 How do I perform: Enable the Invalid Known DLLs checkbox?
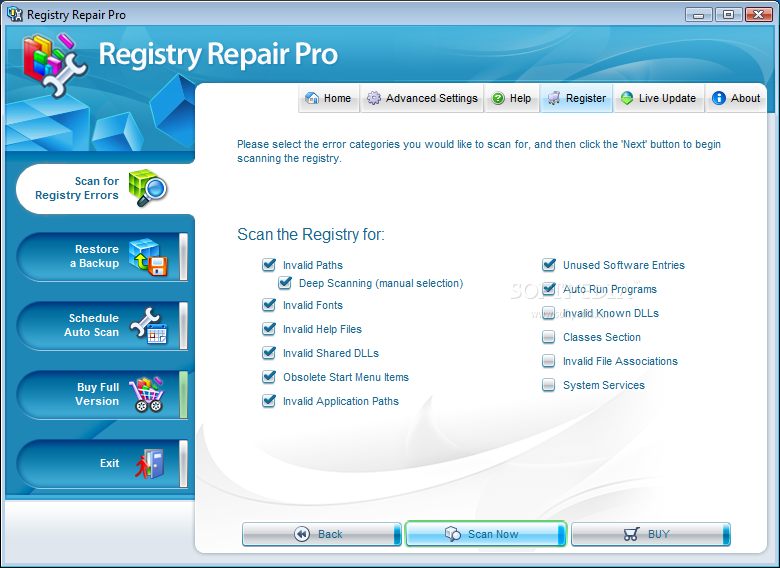(x=548, y=313)
